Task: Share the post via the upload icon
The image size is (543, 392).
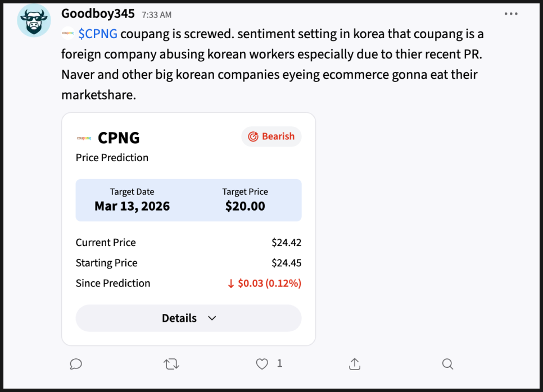Action: (x=355, y=364)
